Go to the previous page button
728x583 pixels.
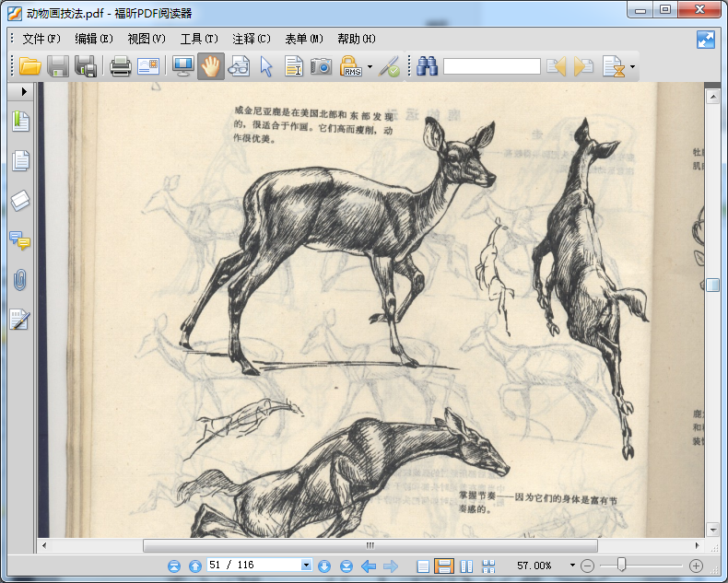tap(195, 566)
